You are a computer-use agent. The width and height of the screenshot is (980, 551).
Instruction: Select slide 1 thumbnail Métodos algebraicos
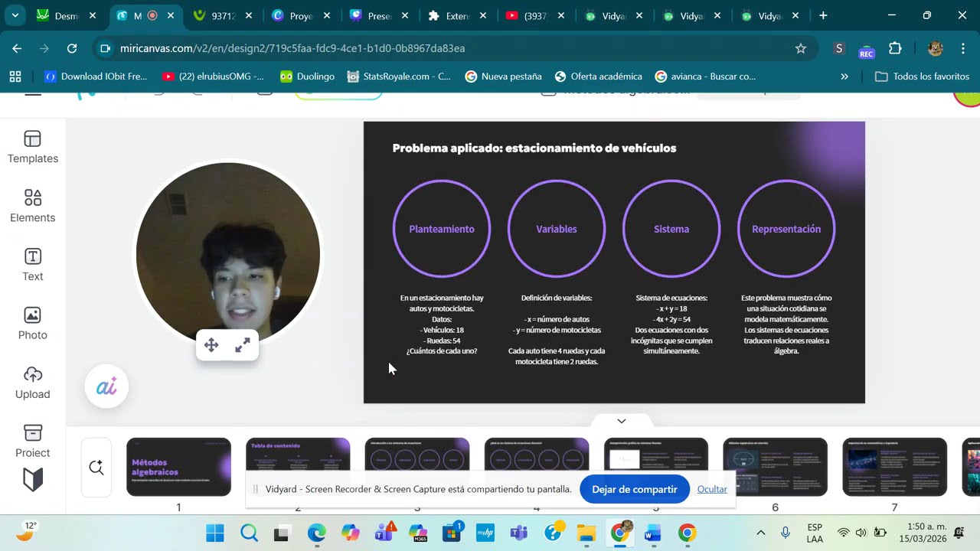178,467
